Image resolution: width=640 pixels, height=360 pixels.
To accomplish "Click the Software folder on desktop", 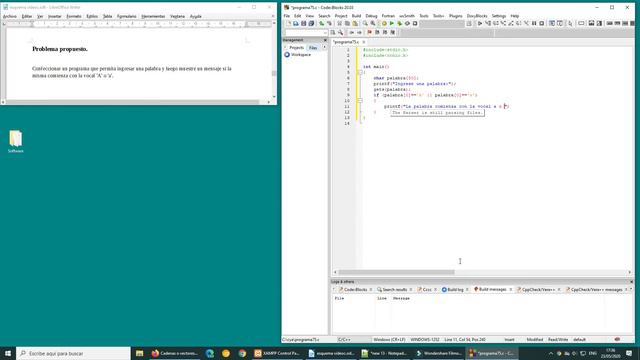I will [16, 141].
